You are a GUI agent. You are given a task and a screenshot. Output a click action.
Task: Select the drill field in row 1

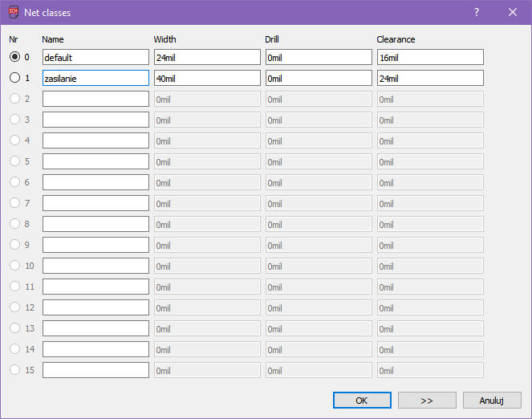click(x=319, y=78)
